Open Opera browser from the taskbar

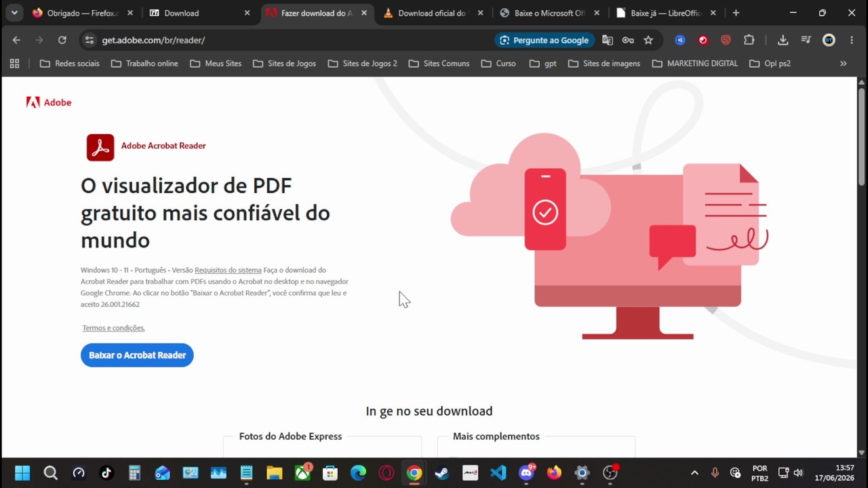tap(386, 472)
